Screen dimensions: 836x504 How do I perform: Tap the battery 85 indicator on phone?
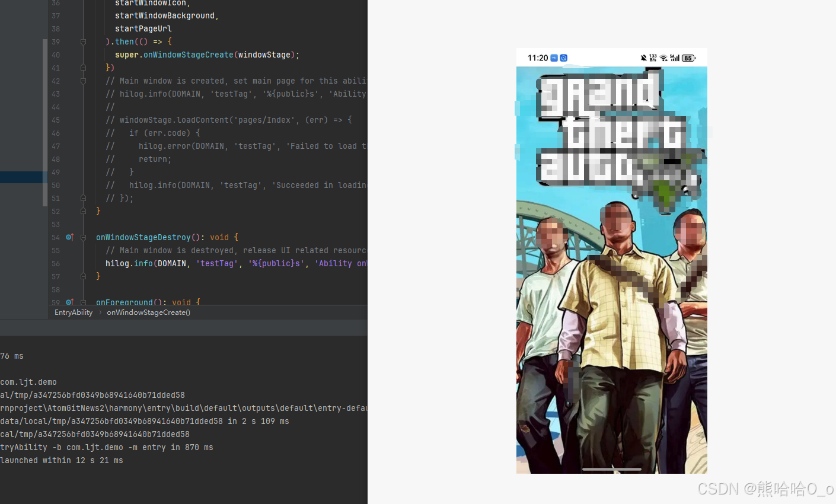tap(688, 58)
